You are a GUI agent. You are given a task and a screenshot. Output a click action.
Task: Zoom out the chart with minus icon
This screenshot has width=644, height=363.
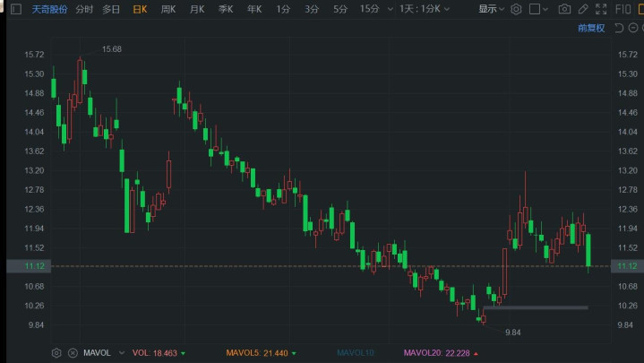(633, 28)
